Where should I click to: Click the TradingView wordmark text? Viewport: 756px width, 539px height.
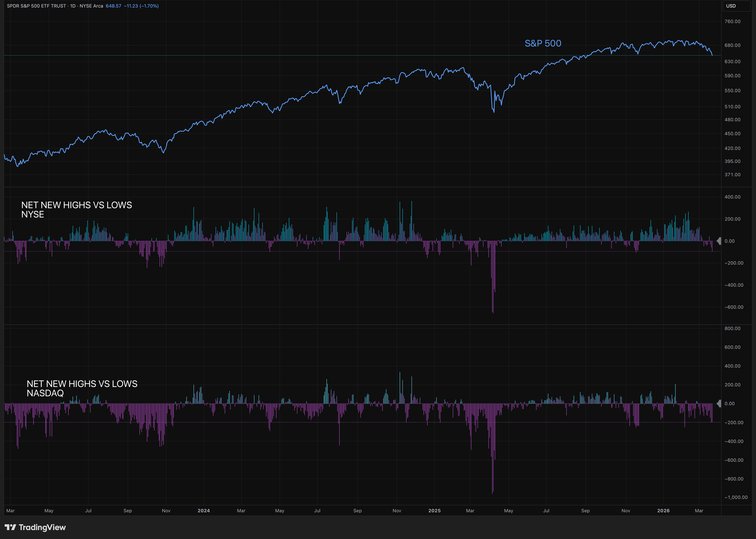[42, 527]
